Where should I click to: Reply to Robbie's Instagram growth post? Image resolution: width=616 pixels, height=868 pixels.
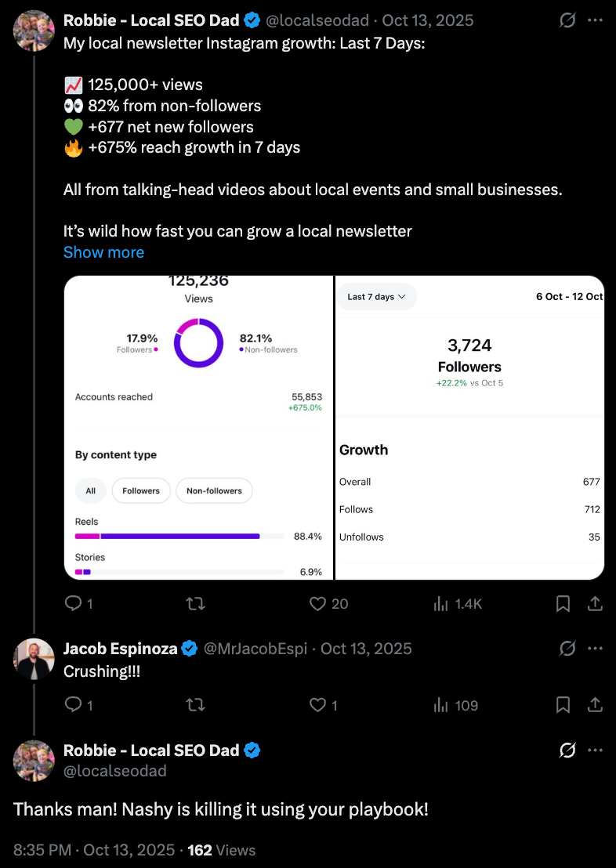73,603
